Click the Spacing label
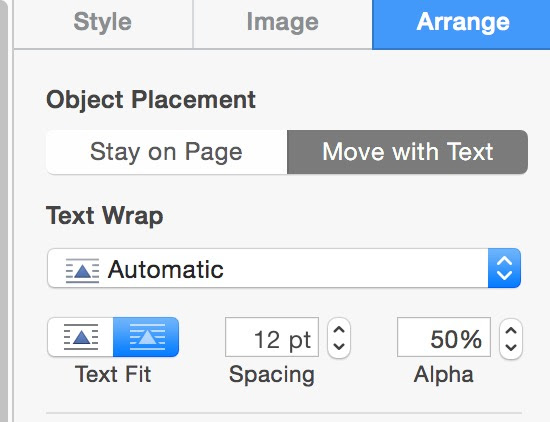This screenshot has width=550, height=422. tap(272, 375)
